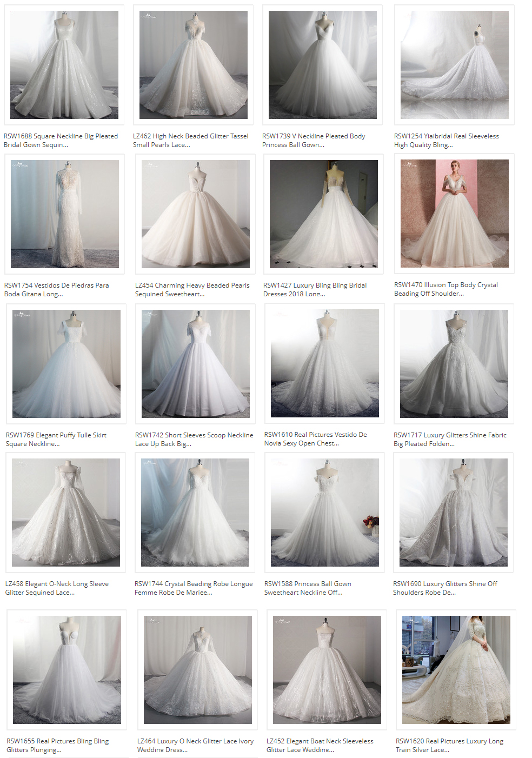Select the RSW1254 Yiaibridal Sleeveless listing
Viewport: 532px width, 758px height.
pos(446,140)
